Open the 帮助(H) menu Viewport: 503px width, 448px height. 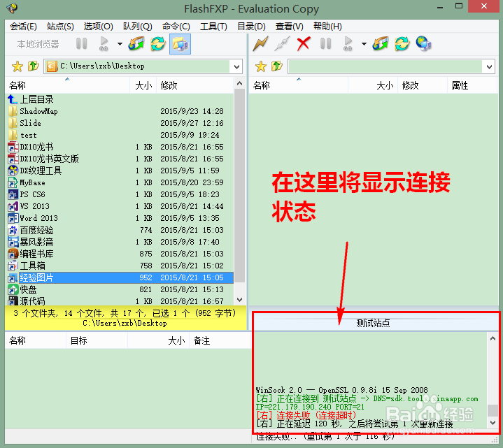click(x=327, y=27)
